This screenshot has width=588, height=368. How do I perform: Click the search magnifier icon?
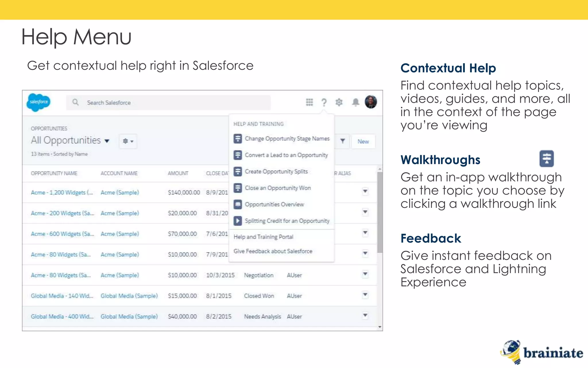click(75, 102)
